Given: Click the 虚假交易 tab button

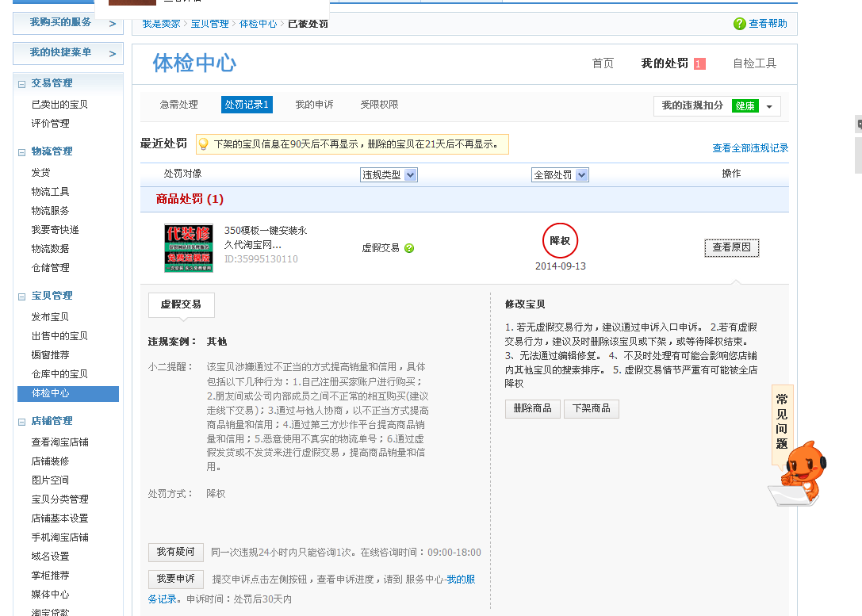Looking at the screenshot, I should click(x=182, y=304).
